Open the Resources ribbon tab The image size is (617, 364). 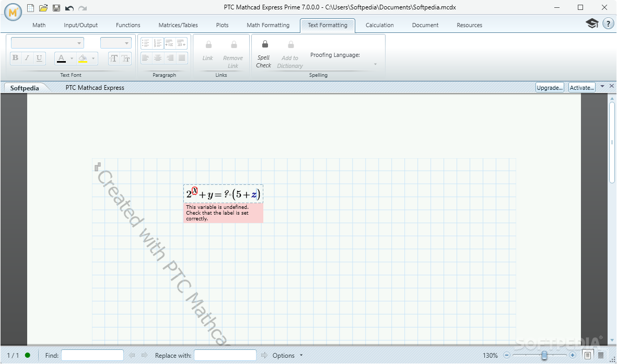470,25
